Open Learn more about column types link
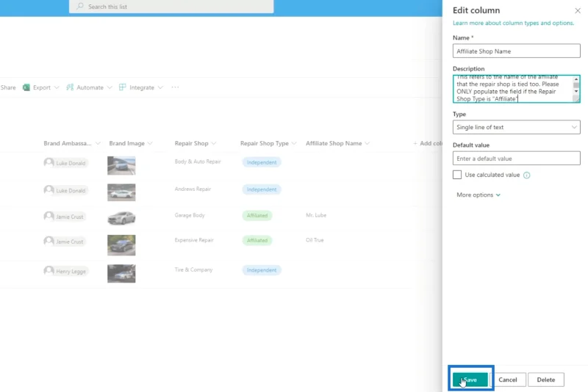Viewport: 588px width, 392px height. [x=513, y=23]
